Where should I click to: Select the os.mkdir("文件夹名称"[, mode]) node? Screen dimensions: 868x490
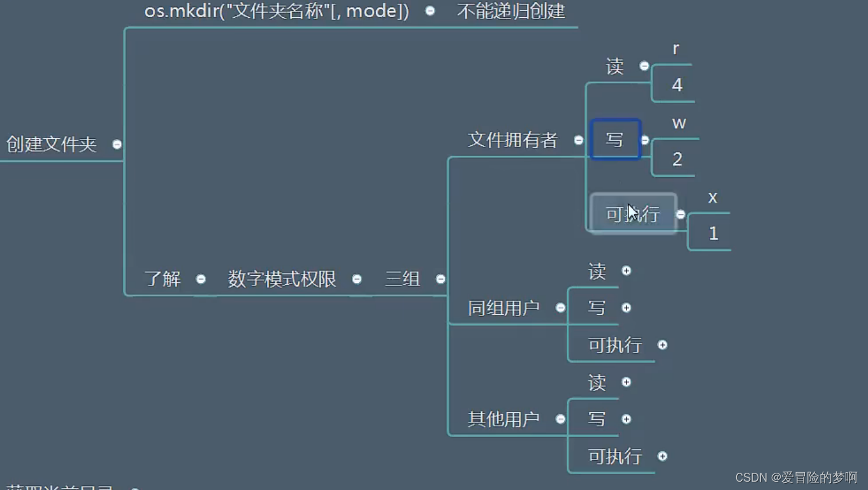277,11
